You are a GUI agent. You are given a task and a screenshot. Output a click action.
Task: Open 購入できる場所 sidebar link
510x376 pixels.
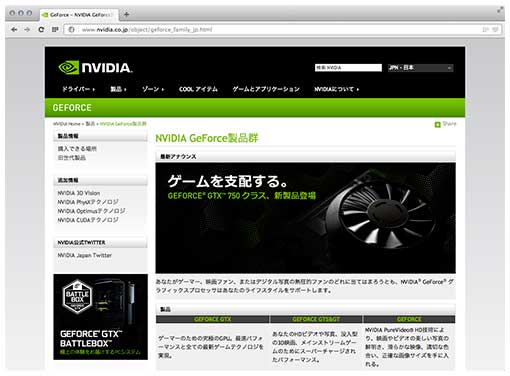pyautogui.click(x=77, y=149)
